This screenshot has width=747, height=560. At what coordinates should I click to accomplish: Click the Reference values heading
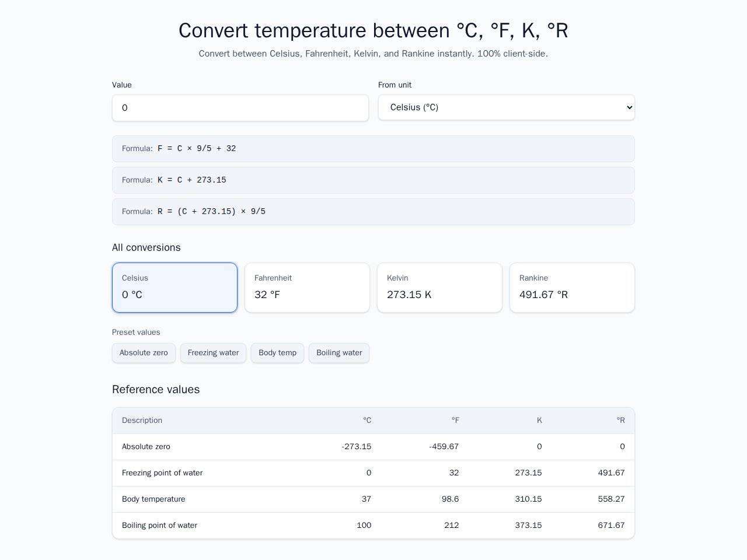click(156, 390)
